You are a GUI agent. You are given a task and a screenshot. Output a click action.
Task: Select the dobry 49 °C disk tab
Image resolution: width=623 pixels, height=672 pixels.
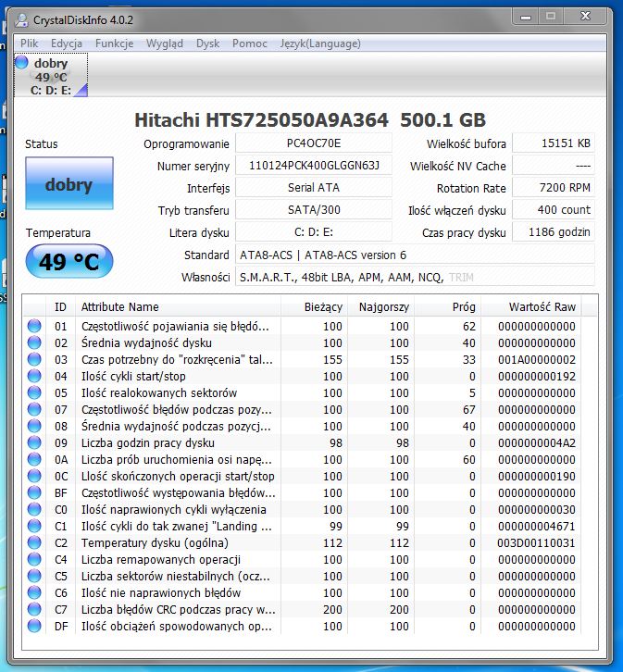51,75
